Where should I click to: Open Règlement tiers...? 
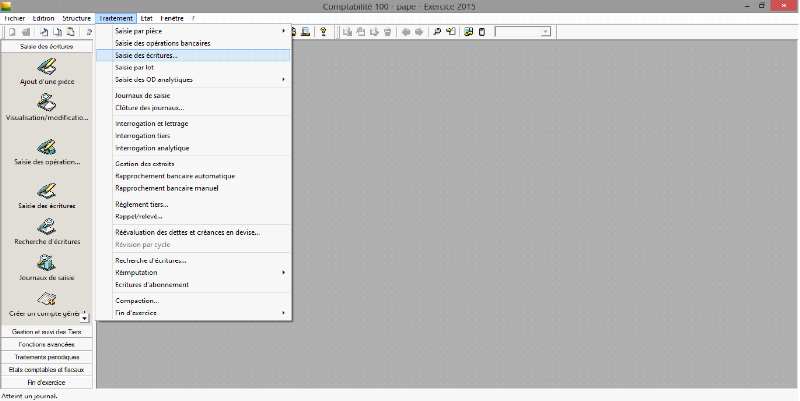[x=194, y=204]
